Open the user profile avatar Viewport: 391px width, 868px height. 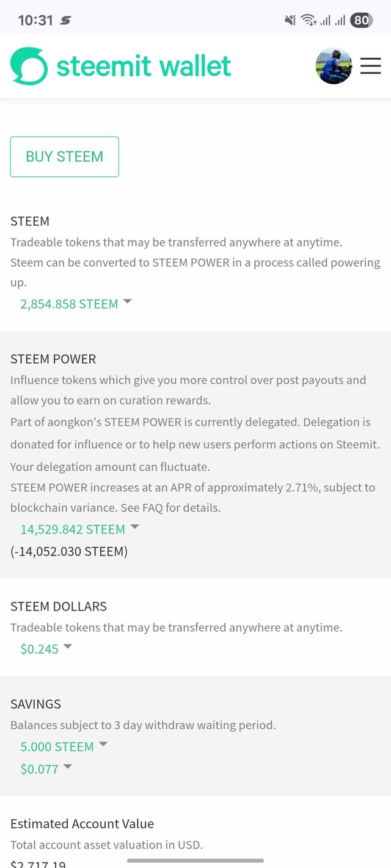click(x=334, y=65)
